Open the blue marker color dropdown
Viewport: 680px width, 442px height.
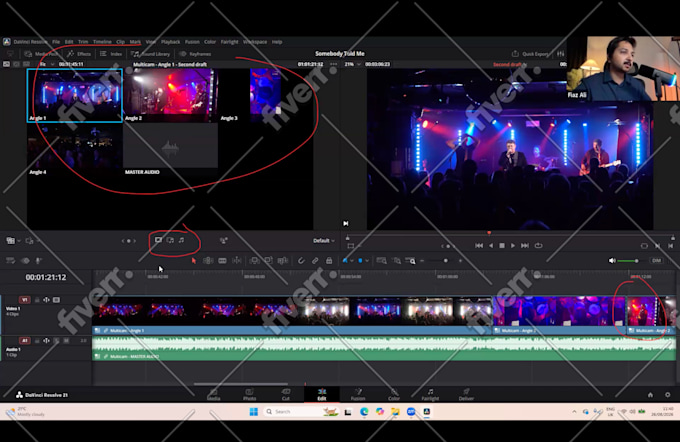(367, 261)
